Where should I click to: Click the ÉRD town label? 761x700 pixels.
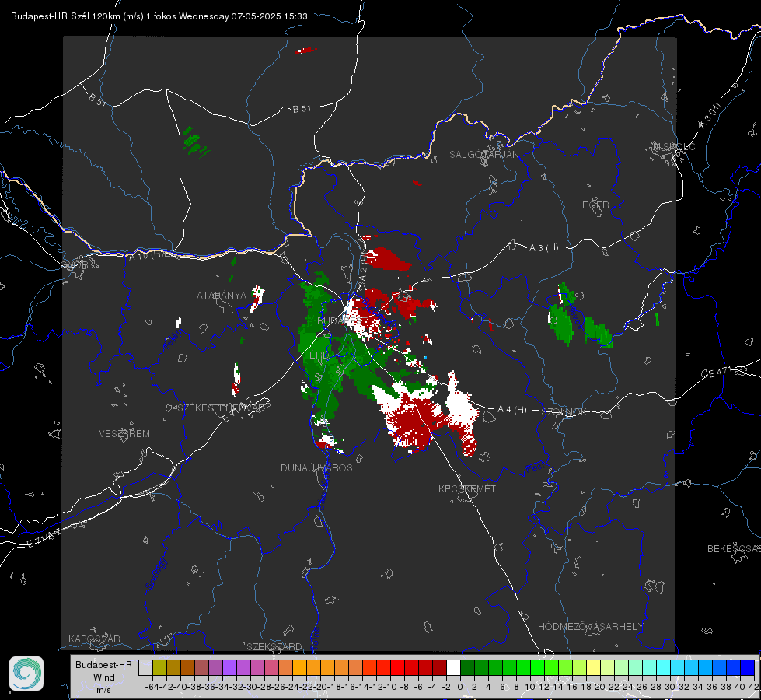[319, 355]
